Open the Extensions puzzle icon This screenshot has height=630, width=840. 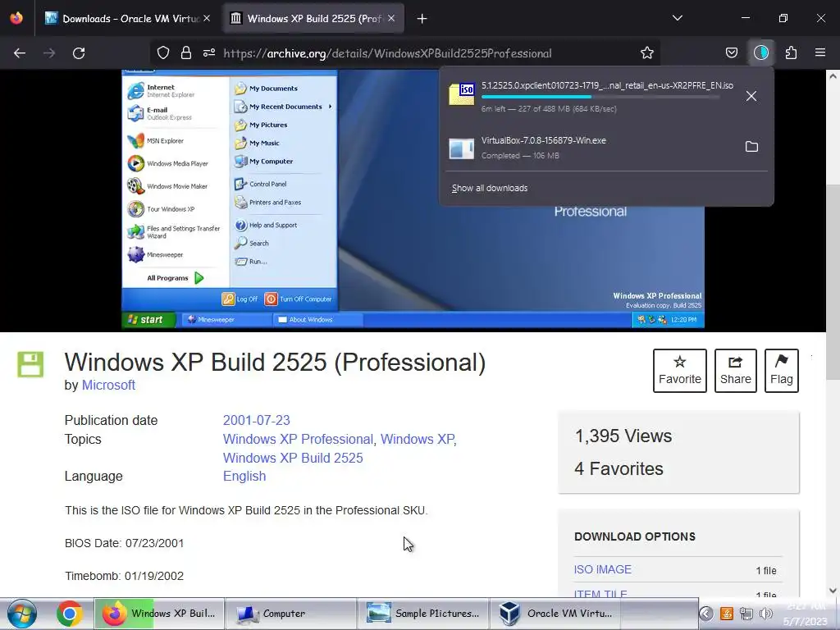point(791,53)
